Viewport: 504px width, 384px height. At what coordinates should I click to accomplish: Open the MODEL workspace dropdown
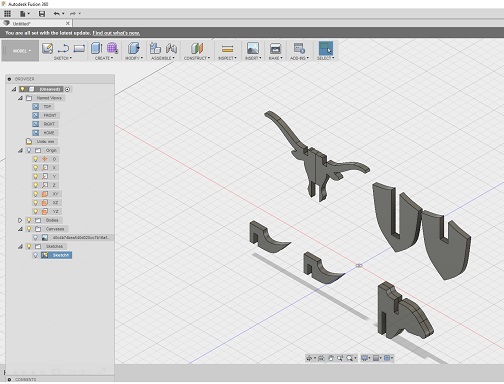point(21,51)
